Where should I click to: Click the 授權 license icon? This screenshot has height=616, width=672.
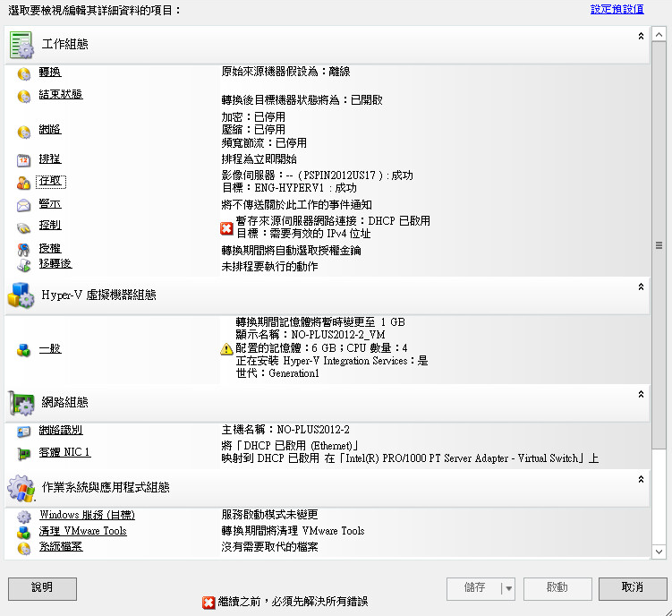24,250
